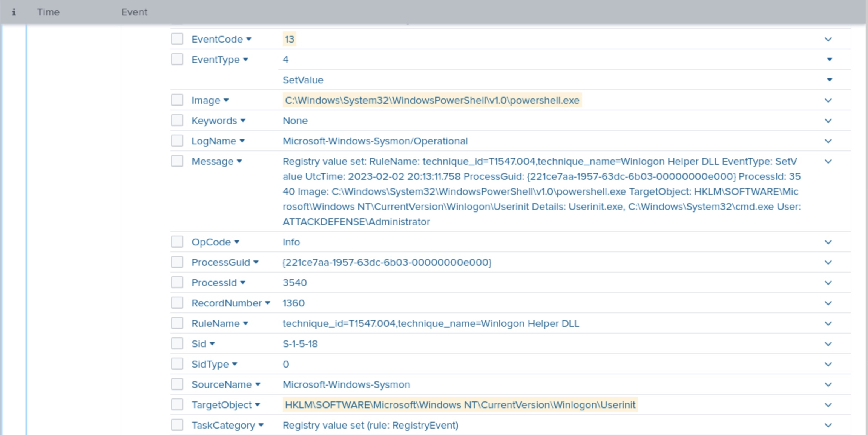Open the SidType field name menu
Image resolution: width=868 pixels, height=435 pixels.
[x=215, y=364]
